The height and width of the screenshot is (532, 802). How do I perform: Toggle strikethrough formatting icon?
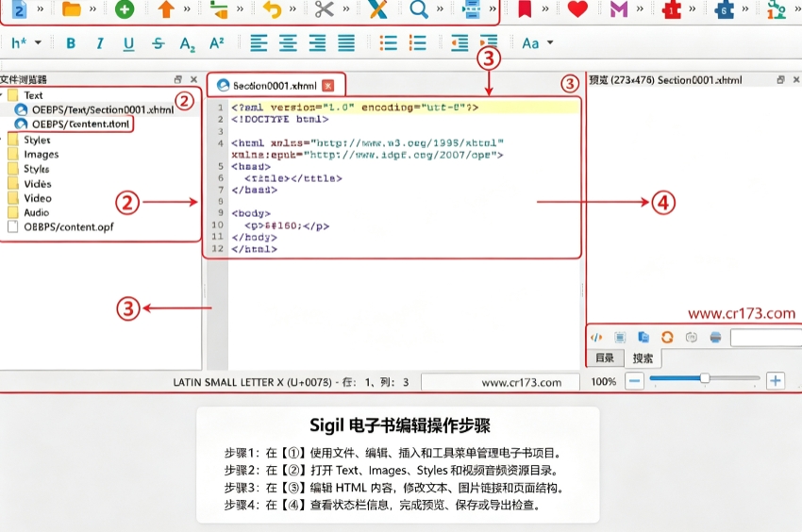point(159,43)
